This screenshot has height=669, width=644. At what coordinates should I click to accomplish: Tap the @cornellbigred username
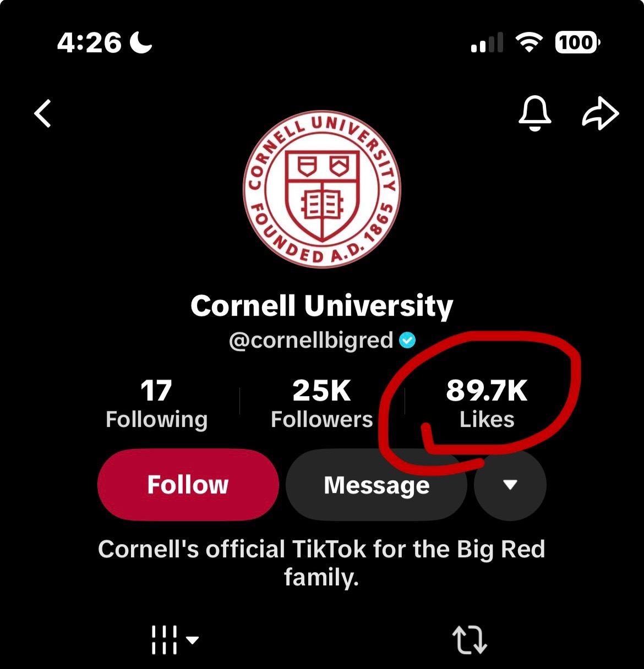[311, 341]
